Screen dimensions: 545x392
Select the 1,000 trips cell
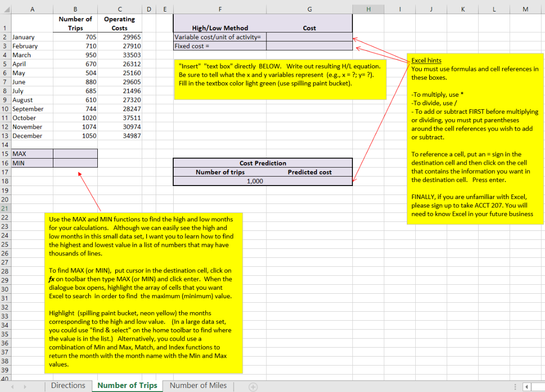point(220,181)
